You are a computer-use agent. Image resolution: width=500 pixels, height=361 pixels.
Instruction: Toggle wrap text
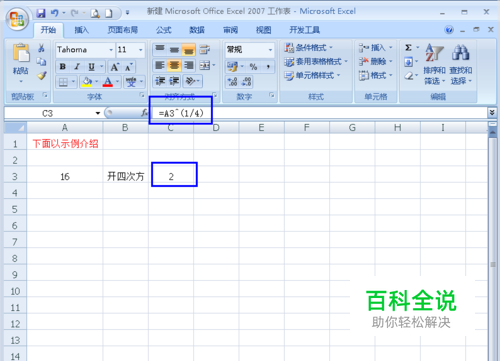204,49
